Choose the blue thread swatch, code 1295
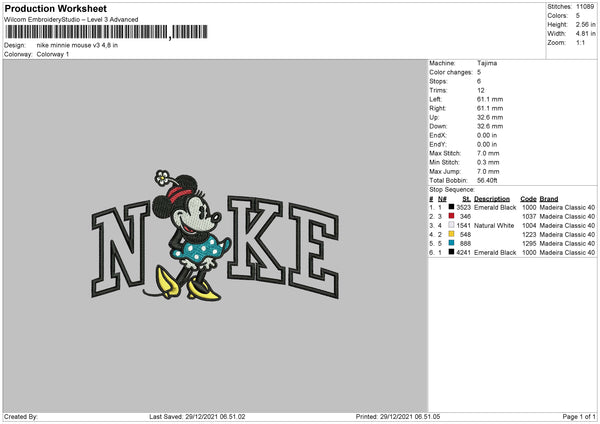The image size is (600, 424). point(452,243)
